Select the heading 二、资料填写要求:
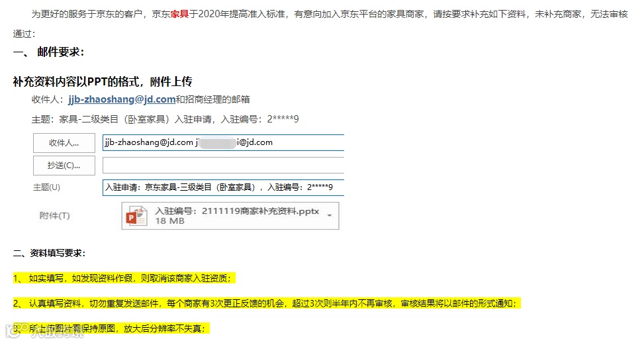644x343 pixels. click(49, 253)
